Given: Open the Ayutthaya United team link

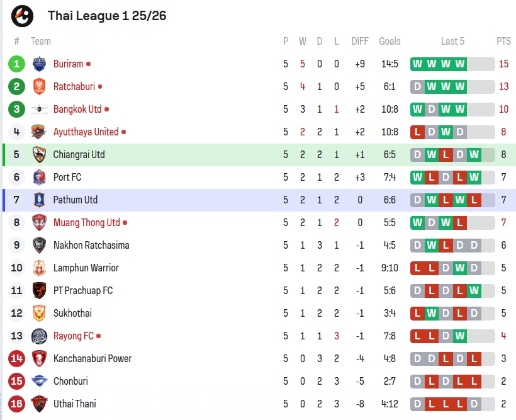Looking at the screenshot, I should (x=86, y=132).
